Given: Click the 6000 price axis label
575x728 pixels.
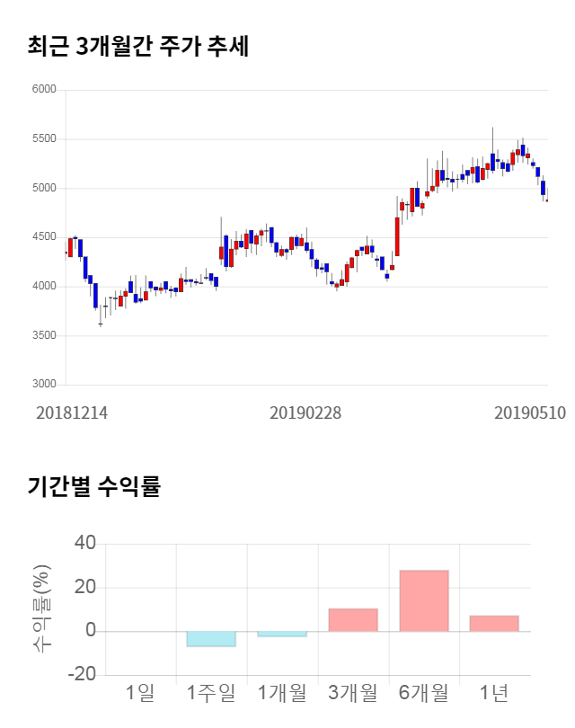Looking at the screenshot, I should 45,90.
